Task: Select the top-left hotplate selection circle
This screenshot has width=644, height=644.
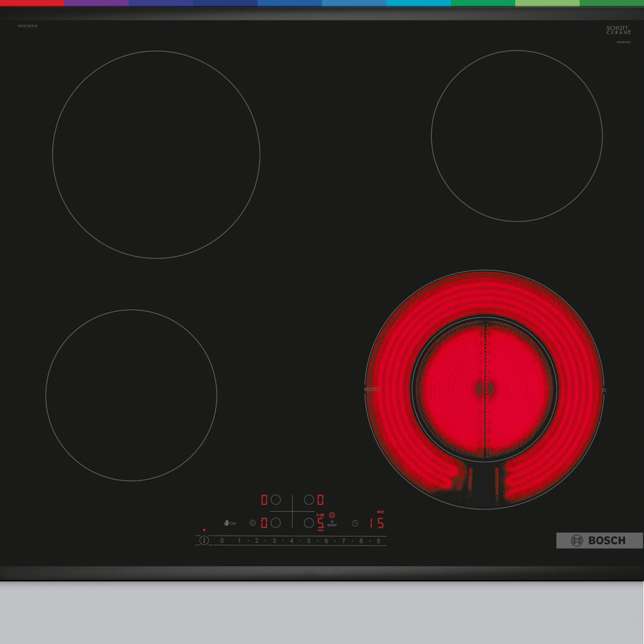Action: [x=276, y=500]
